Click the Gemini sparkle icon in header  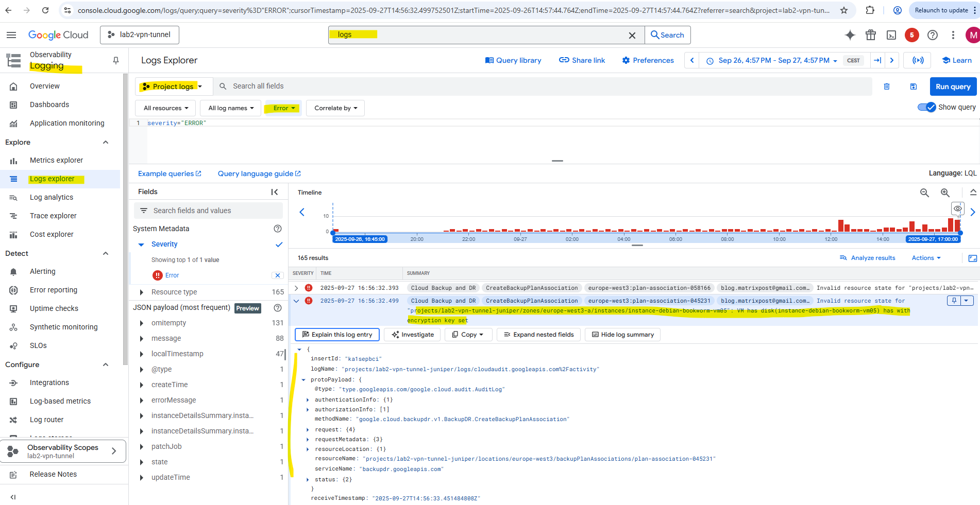[850, 35]
